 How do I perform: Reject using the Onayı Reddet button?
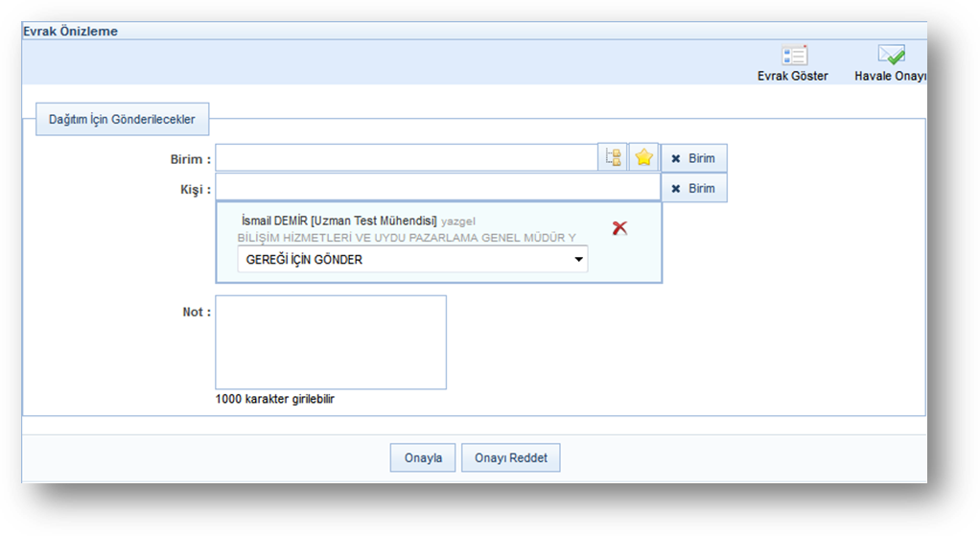pyautogui.click(x=511, y=458)
